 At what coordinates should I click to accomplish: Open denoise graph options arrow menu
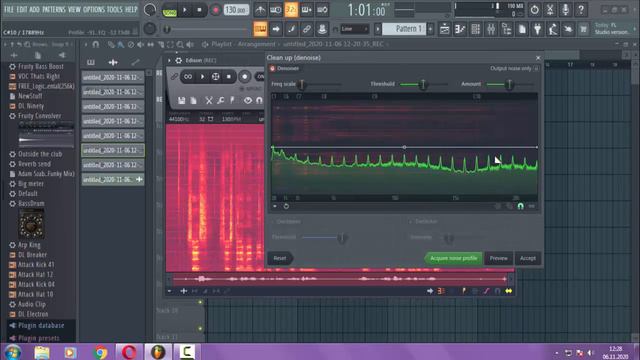click(x=275, y=207)
